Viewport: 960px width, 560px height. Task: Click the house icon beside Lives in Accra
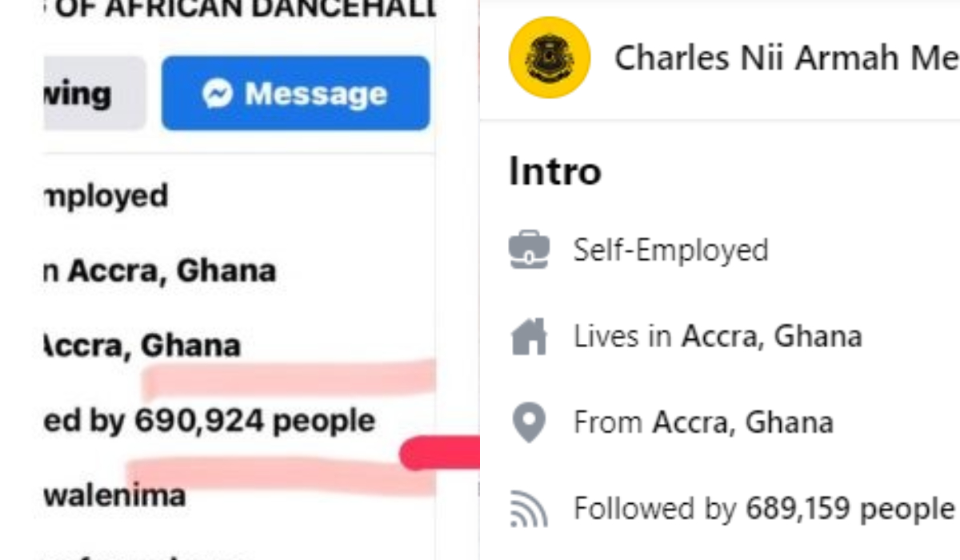coord(529,336)
